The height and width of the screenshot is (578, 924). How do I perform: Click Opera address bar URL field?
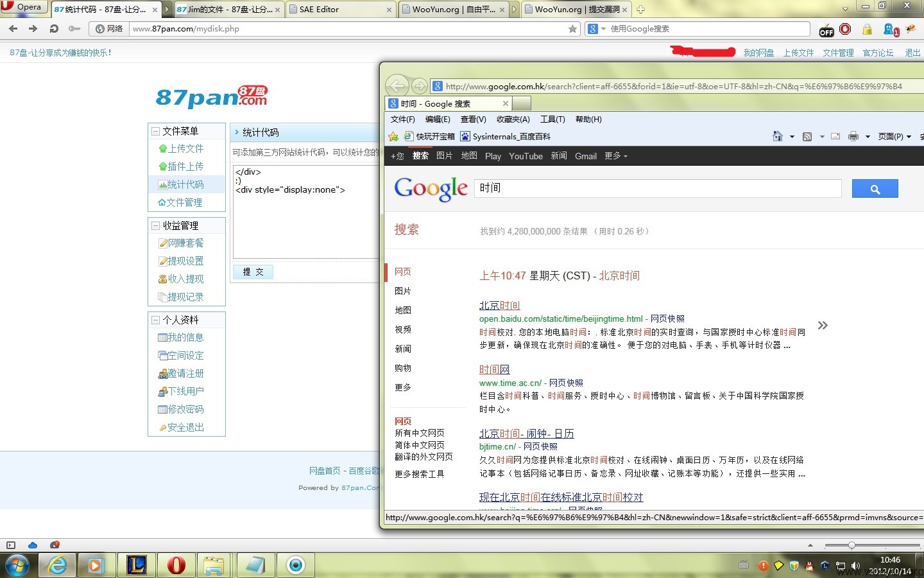[348, 29]
